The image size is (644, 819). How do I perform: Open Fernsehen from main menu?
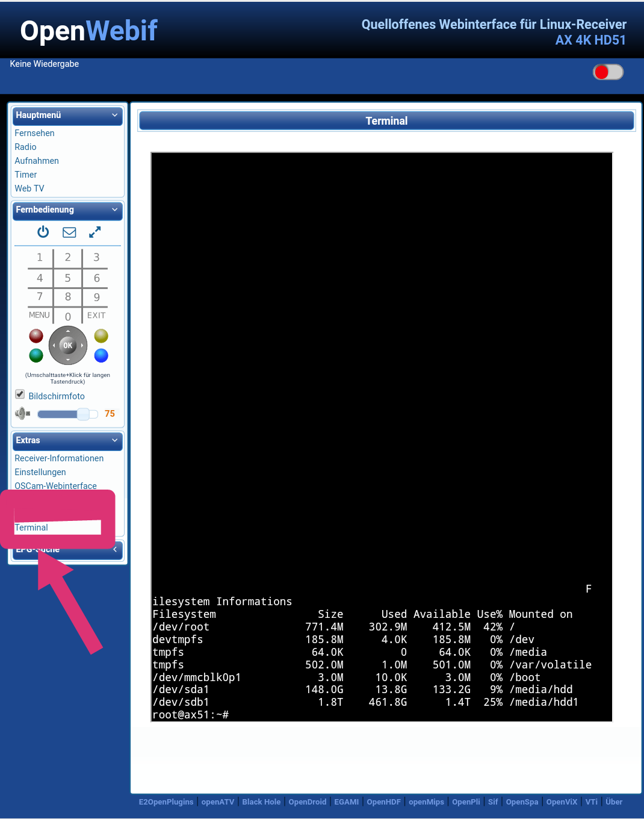[34, 133]
